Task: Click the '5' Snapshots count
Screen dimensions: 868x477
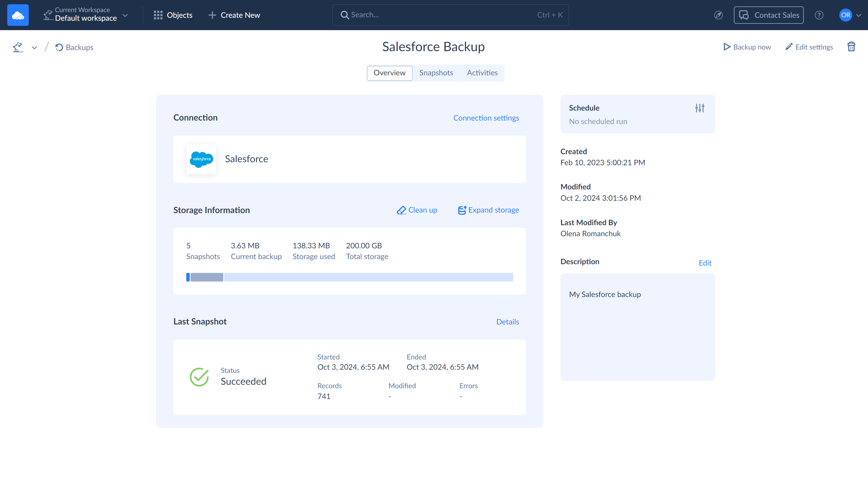Action: point(188,245)
